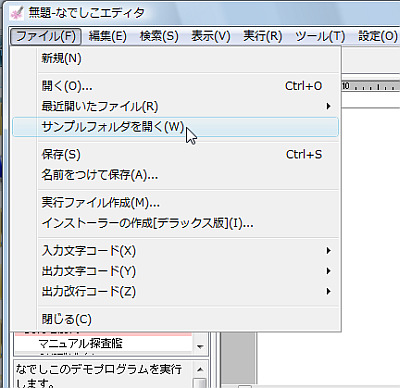The height and width of the screenshot is (388, 400).
Task: Open the 実行(R) menu
Action: coord(263,36)
